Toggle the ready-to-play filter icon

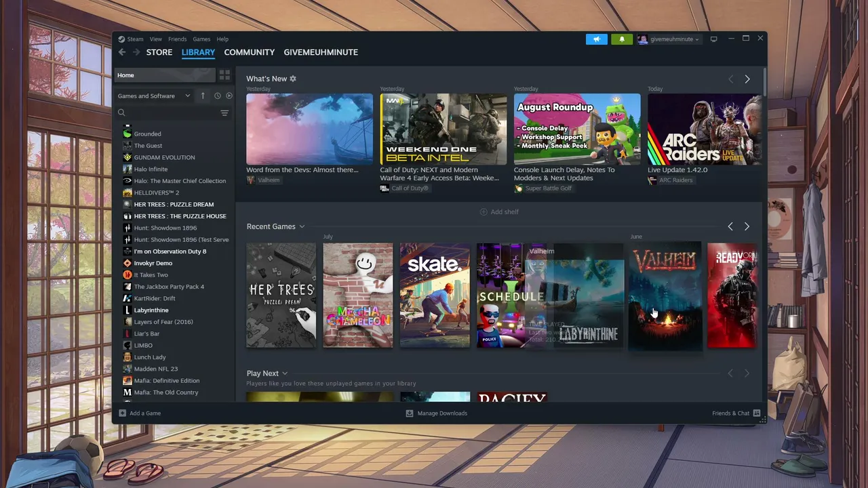(229, 96)
